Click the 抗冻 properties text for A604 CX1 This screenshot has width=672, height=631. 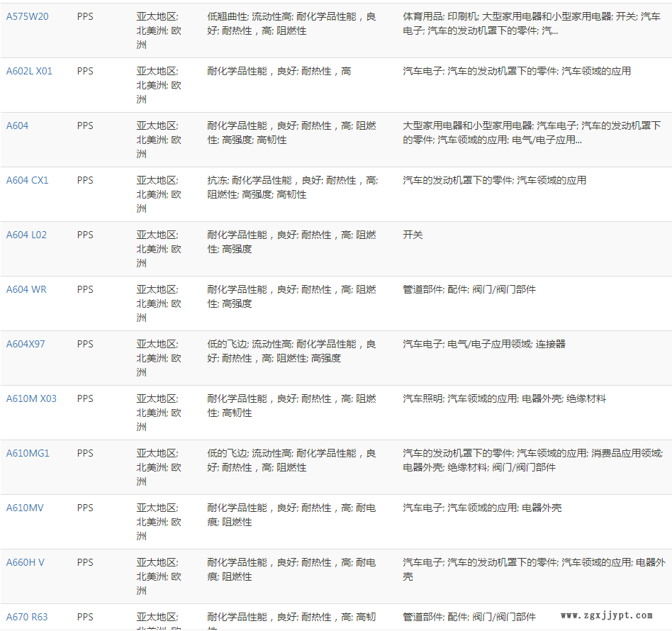[217, 180]
